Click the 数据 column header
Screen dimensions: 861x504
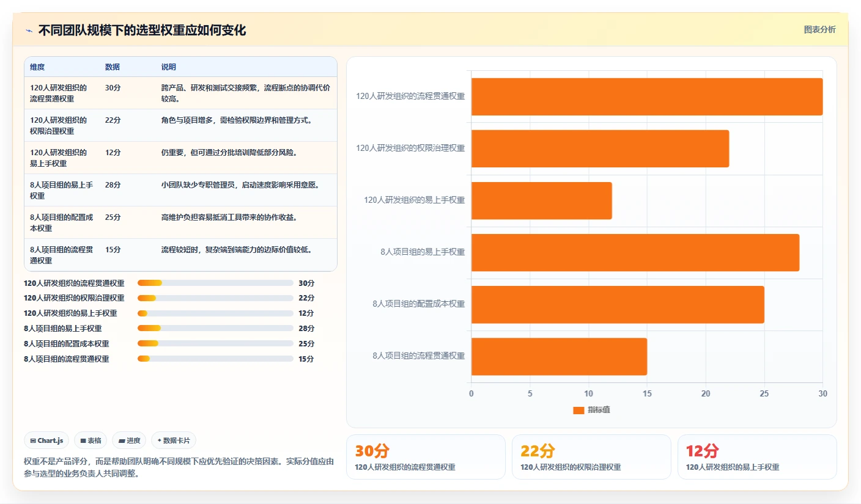[x=113, y=67]
